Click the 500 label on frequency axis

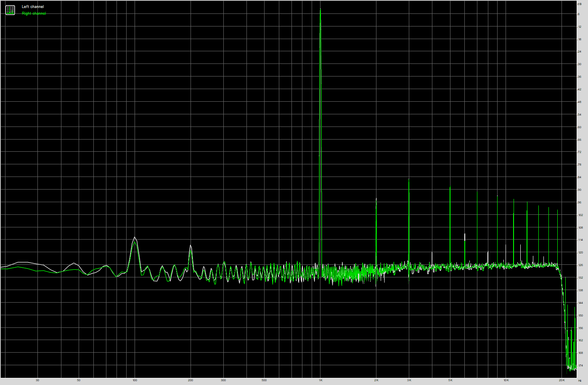(x=264, y=380)
